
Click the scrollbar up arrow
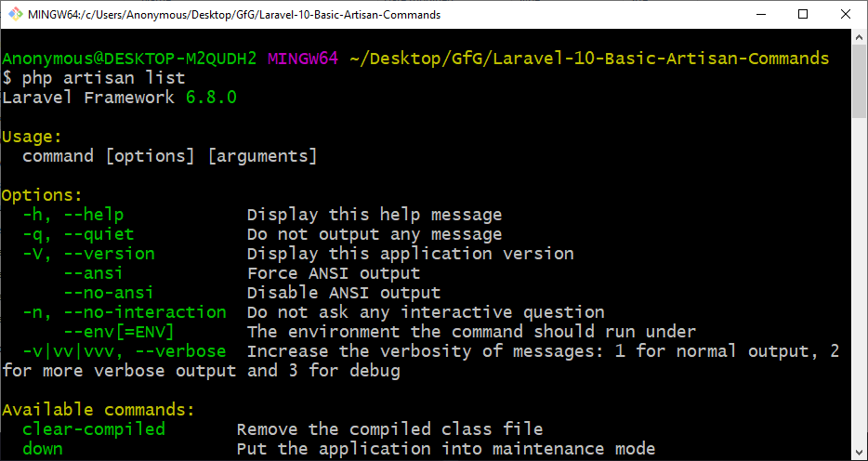click(860, 36)
